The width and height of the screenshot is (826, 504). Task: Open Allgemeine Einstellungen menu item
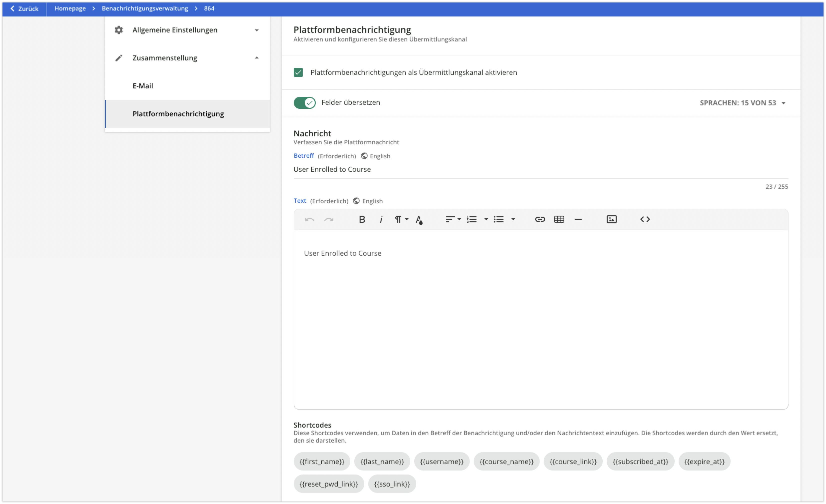187,30
